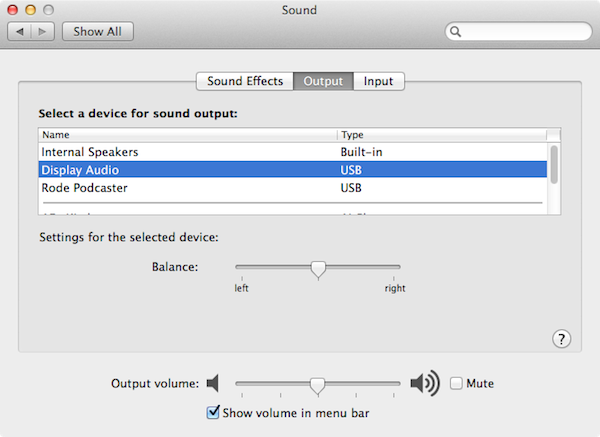Switch to the Sound Effects tab
The width and height of the screenshot is (600, 437).
point(245,81)
